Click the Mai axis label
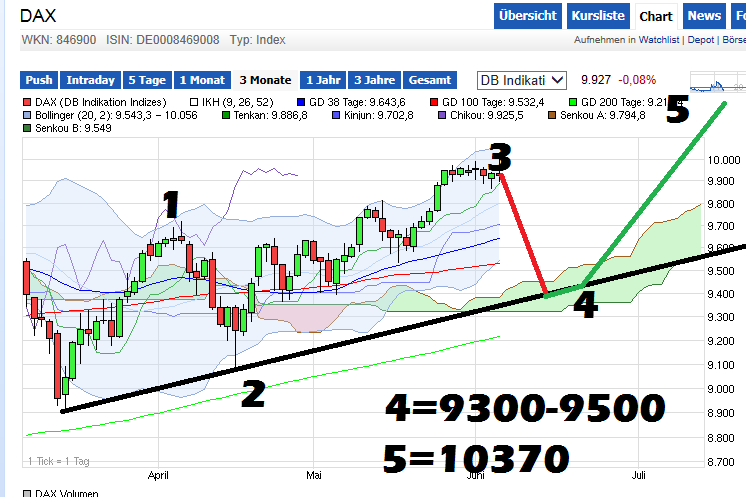746x497 pixels. click(314, 475)
